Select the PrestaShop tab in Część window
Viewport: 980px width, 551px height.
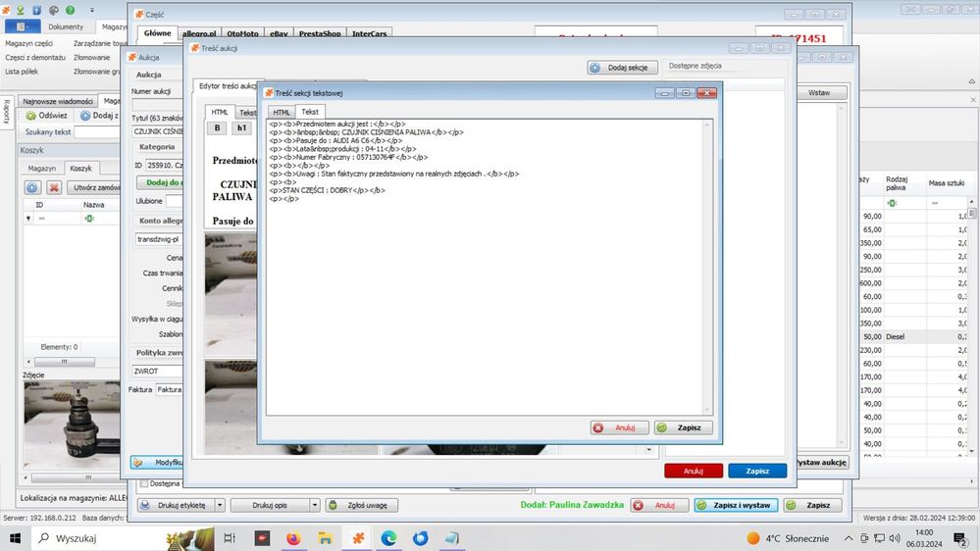[320, 33]
